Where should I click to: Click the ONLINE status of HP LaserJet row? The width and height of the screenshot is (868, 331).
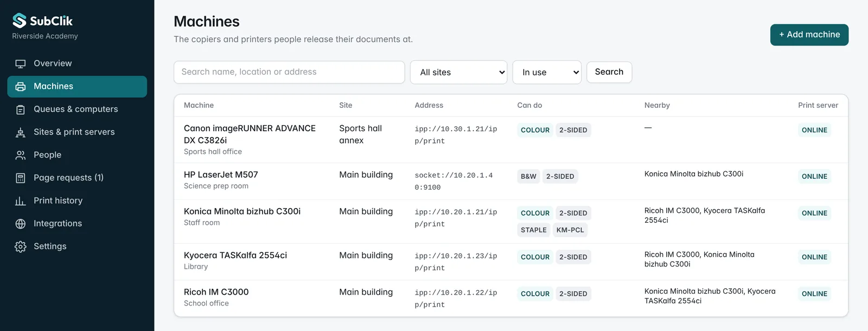pyautogui.click(x=814, y=177)
